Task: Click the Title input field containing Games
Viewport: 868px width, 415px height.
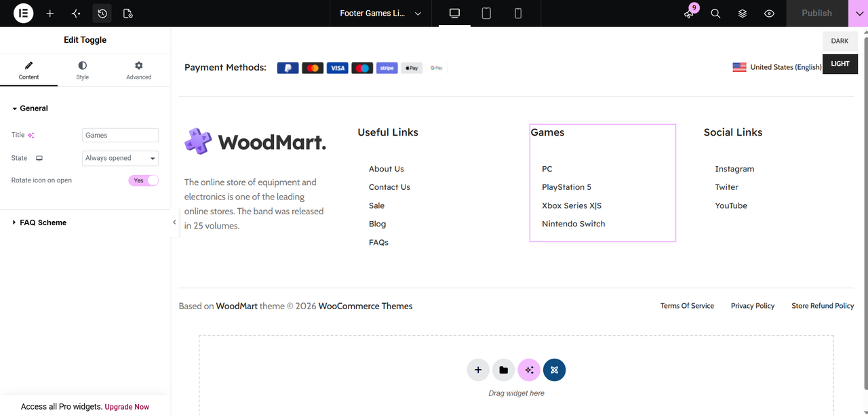Action: click(x=120, y=135)
